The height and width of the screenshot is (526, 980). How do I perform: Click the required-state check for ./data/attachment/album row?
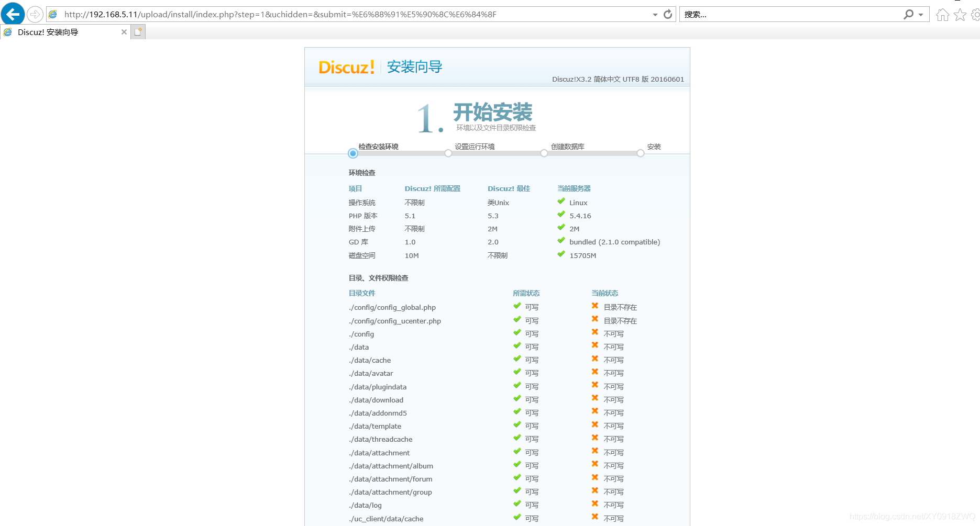[x=517, y=464]
